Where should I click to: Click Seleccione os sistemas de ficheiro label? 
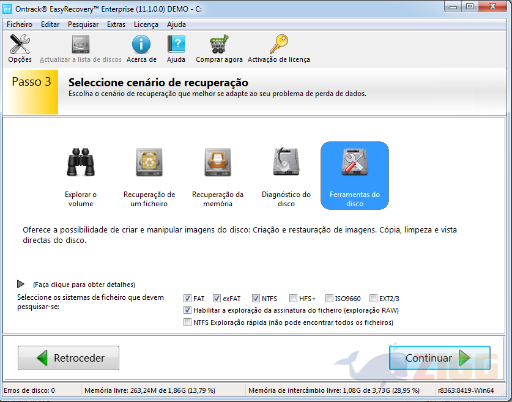91,302
